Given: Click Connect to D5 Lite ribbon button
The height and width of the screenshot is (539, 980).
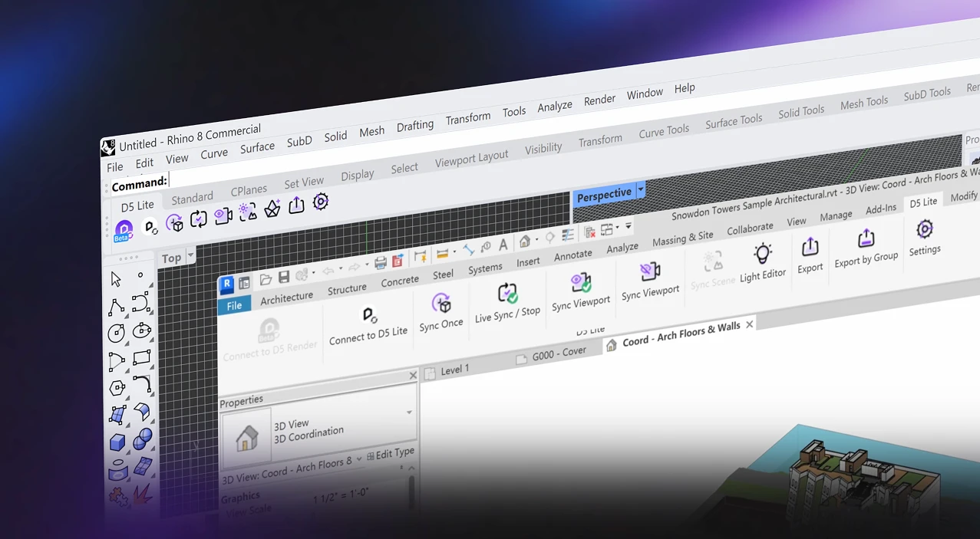Looking at the screenshot, I should tap(368, 327).
